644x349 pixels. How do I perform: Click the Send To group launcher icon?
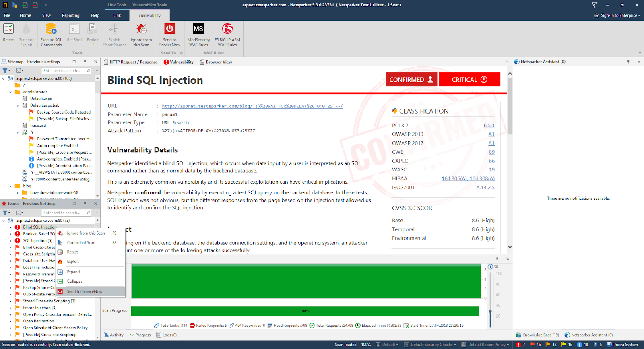(182, 53)
